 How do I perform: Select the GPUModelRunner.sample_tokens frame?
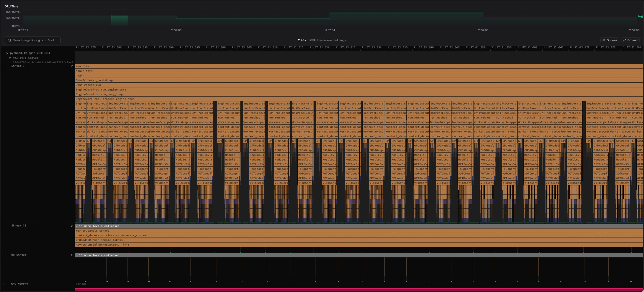[x=359, y=240]
